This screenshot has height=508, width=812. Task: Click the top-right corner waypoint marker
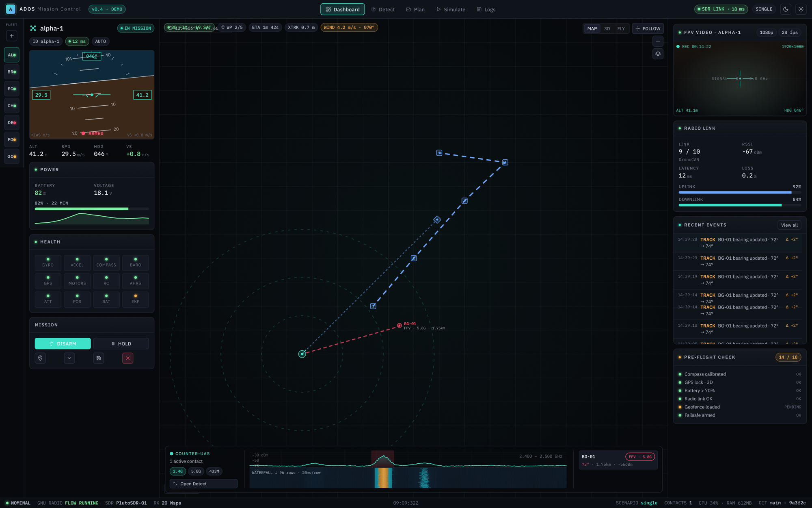505,162
